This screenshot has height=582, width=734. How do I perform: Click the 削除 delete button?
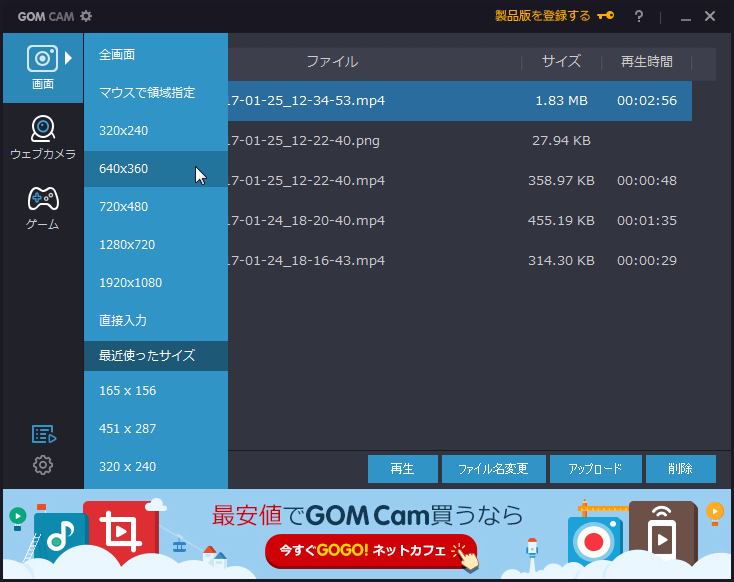click(681, 469)
